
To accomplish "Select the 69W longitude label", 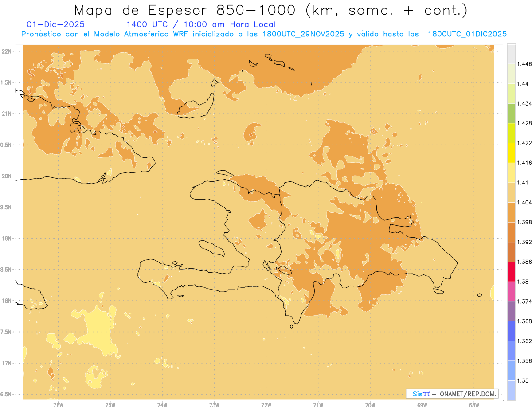I will [422, 405].
